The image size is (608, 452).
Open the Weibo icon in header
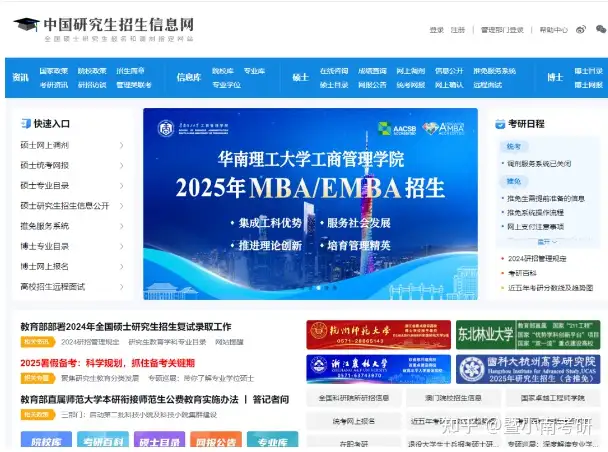tap(581, 29)
